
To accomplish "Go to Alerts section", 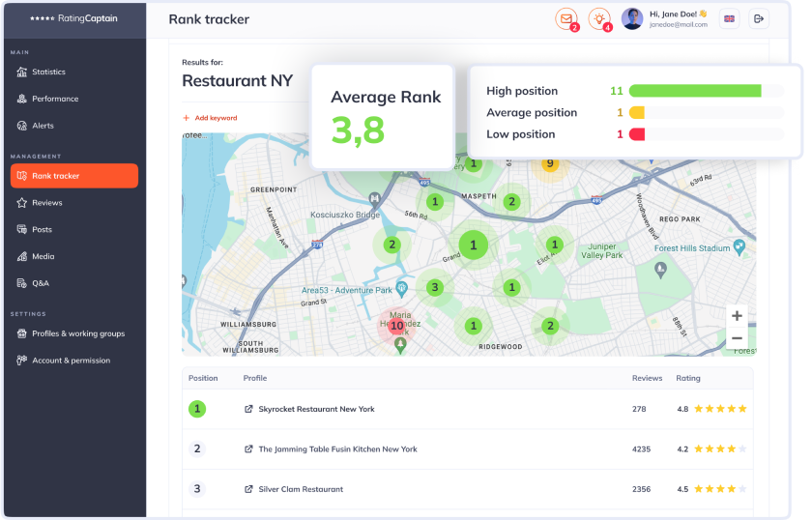I will (74, 126).
